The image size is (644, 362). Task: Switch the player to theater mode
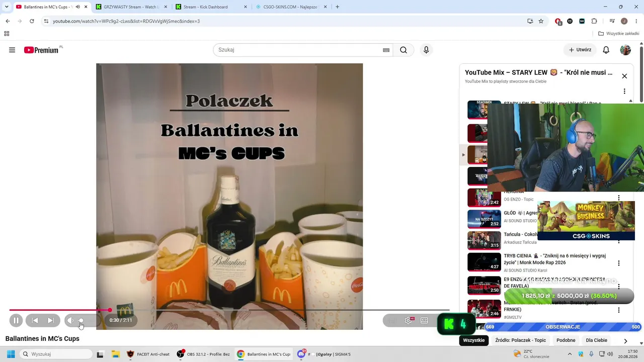pyautogui.click(x=424, y=320)
